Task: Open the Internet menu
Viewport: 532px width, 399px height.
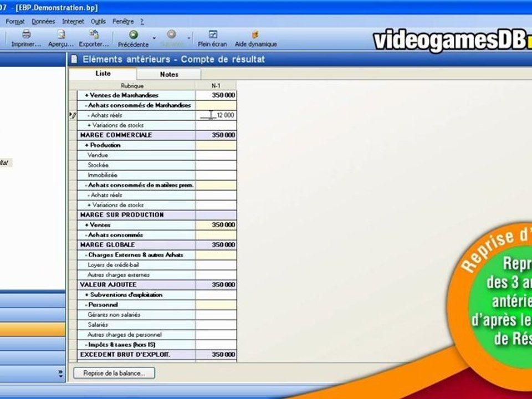Action: point(73,22)
